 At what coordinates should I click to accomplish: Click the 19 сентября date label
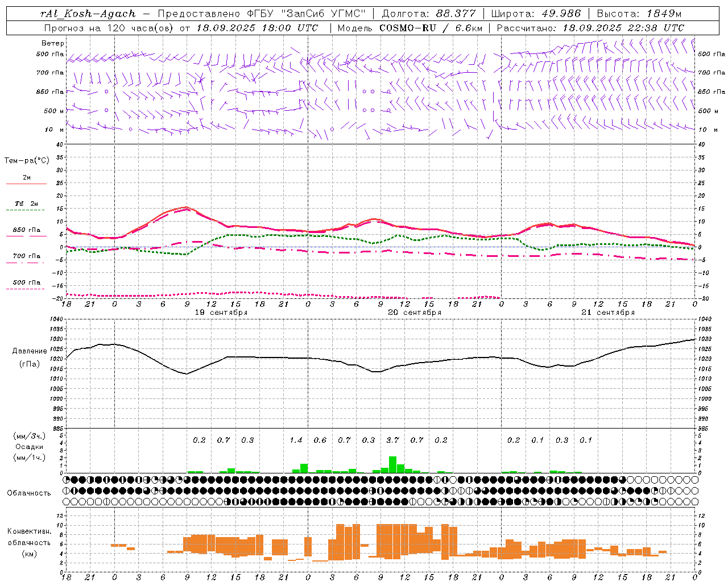point(221,313)
